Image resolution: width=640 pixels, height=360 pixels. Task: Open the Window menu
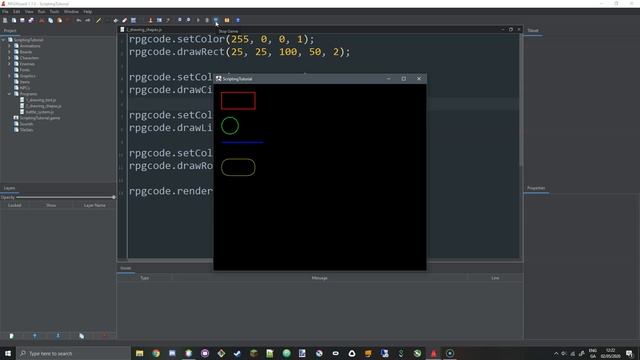point(71,12)
